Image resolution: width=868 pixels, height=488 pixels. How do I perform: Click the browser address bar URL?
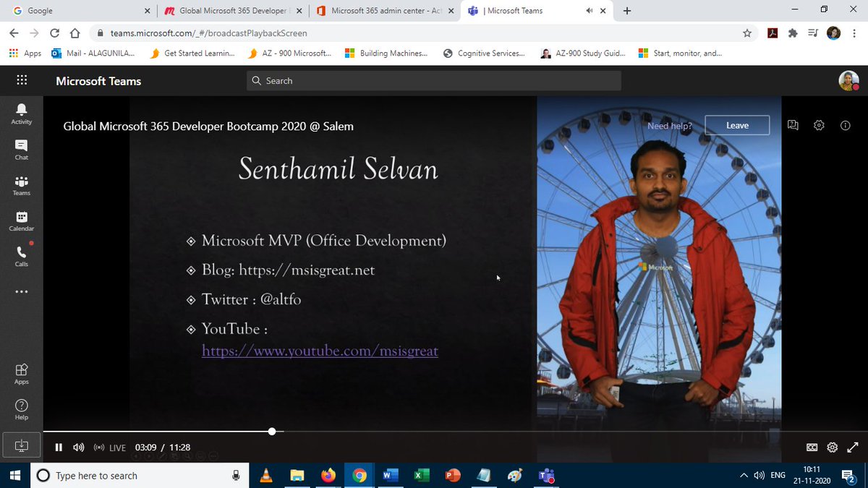(x=209, y=33)
